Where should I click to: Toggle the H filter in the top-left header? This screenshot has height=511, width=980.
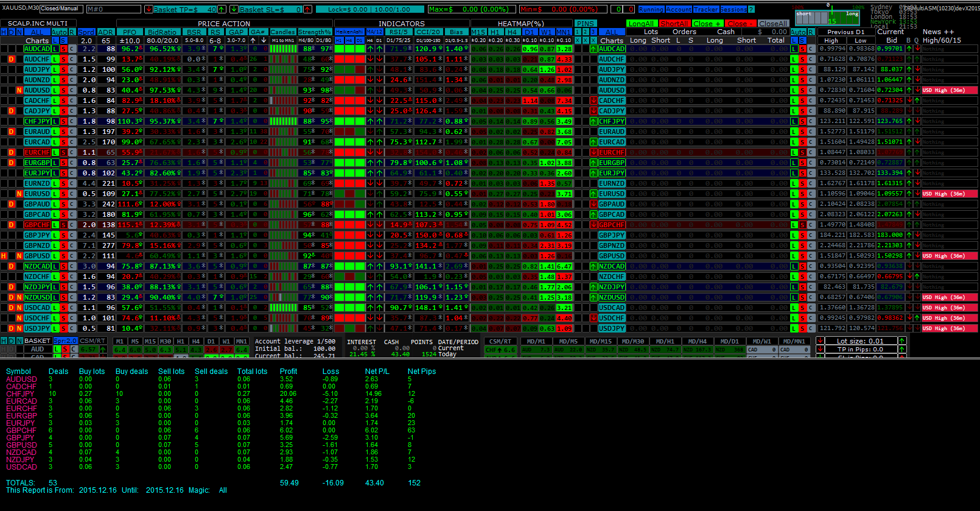click(x=4, y=32)
